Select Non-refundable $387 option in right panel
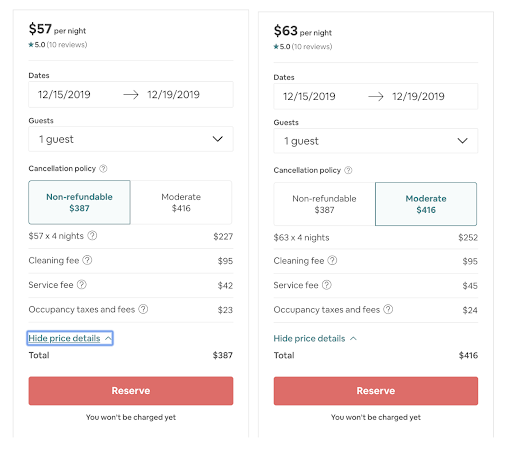 [x=324, y=204]
